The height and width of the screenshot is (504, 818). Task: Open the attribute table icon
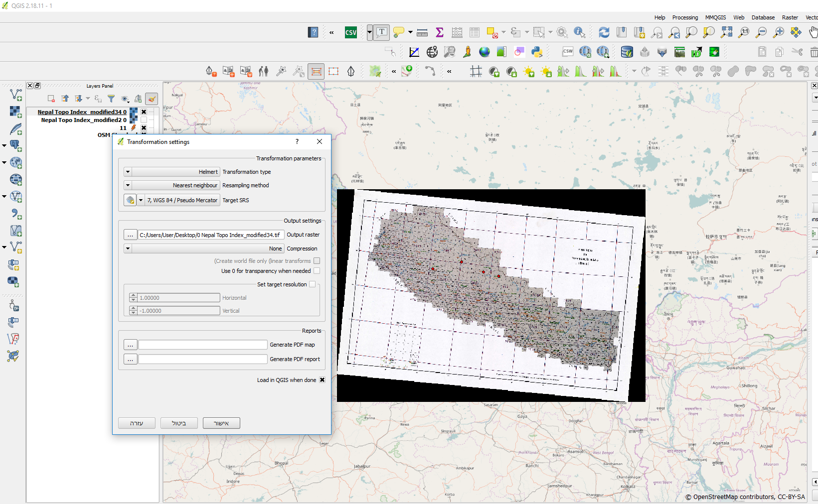tap(475, 32)
